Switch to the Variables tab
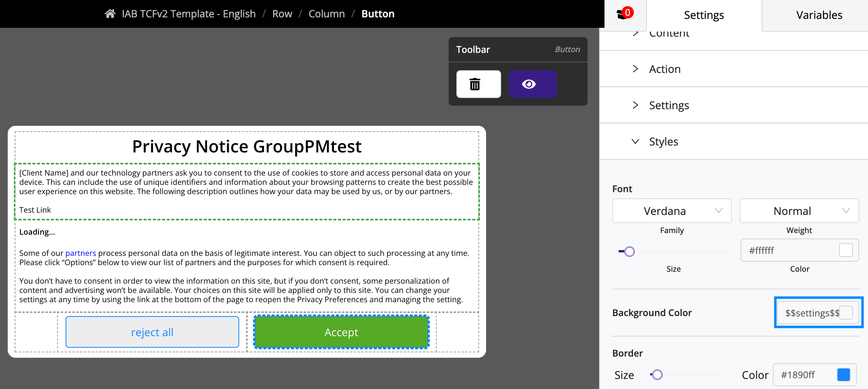This screenshot has height=389, width=868. 819,15
